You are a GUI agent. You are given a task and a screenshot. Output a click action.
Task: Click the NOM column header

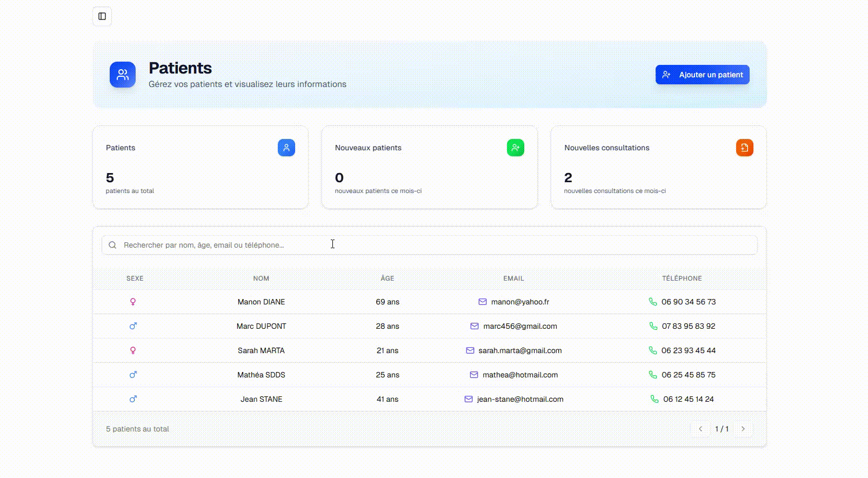coord(261,278)
